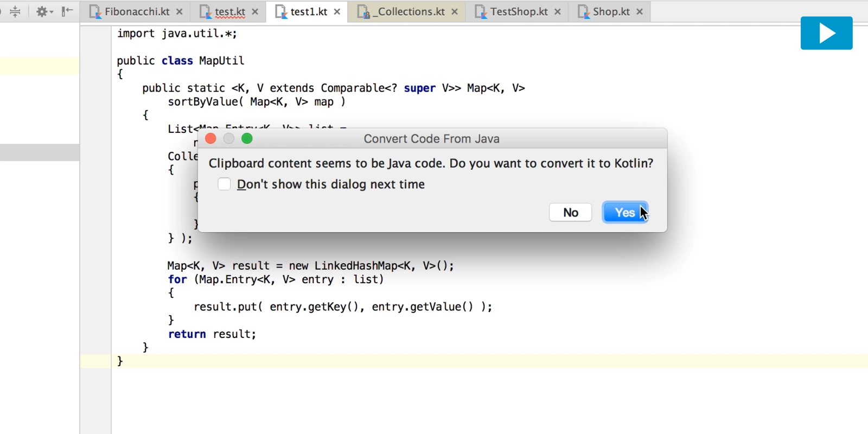Image resolution: width=868 pixels, height=434 pixels.
Task: Close the Fibonacchi.kt tab
Action: pyautogui.click(x=180, y=11)
